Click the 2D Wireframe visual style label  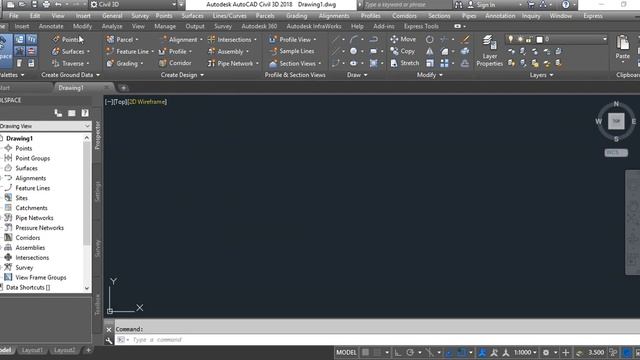pyautogui.click(x=147, y=102)
